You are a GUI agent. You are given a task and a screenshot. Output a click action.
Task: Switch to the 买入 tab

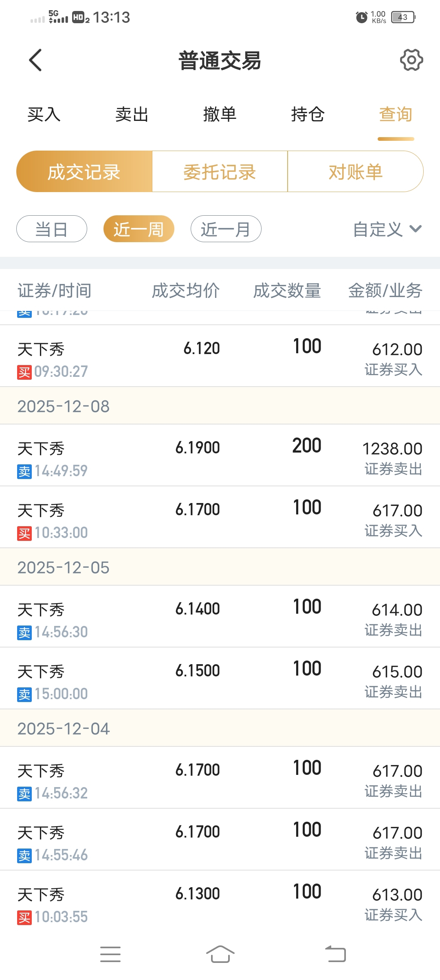click(x=44, y=114)
